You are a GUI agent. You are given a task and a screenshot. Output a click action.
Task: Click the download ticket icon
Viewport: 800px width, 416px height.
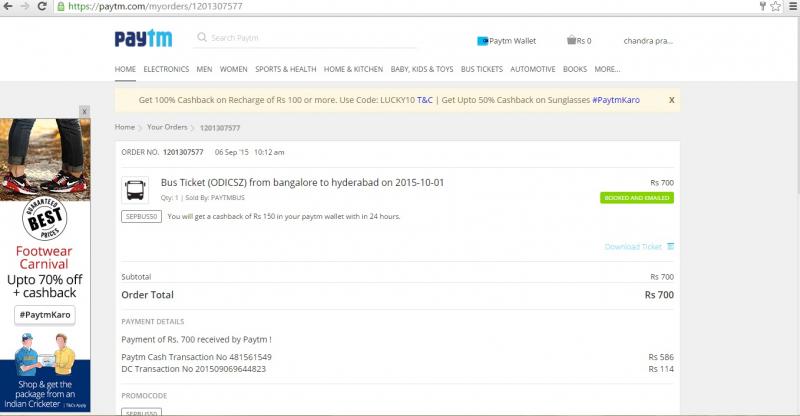pos(670,247)
